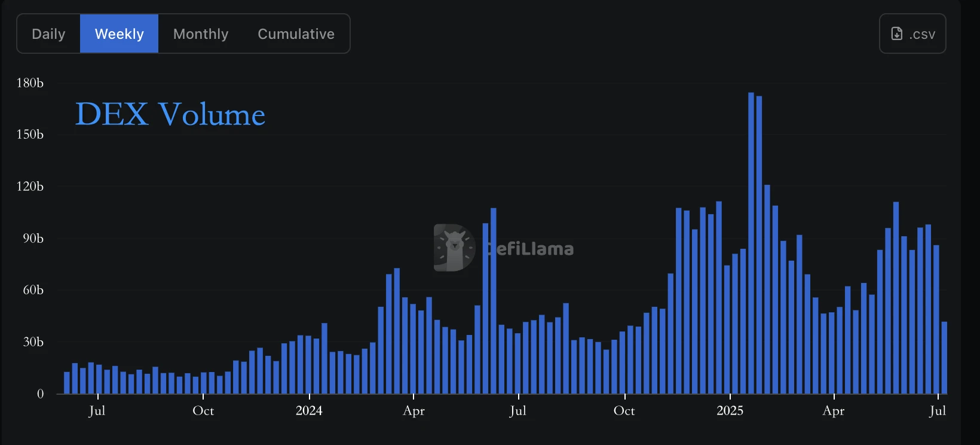The width and height of the screenshot is (980, 445).
Task: Click the 180b y-axis label
Action: point(30,83)
